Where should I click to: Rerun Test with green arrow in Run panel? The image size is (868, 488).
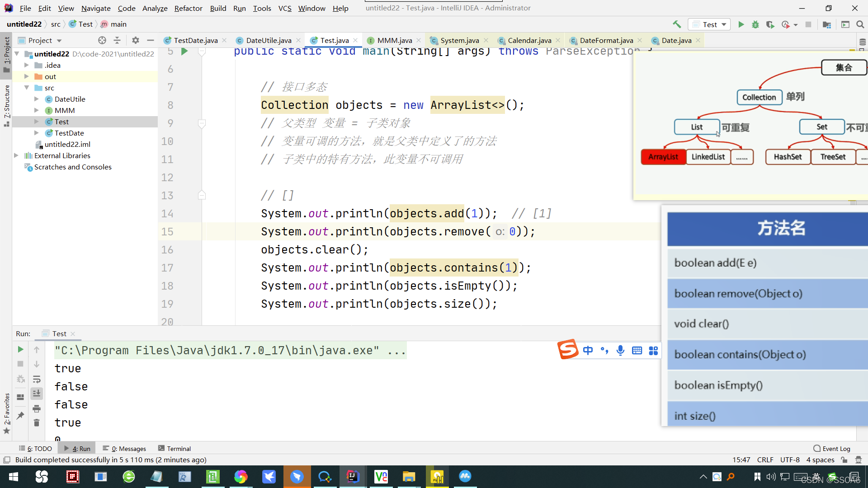[20, 349]
